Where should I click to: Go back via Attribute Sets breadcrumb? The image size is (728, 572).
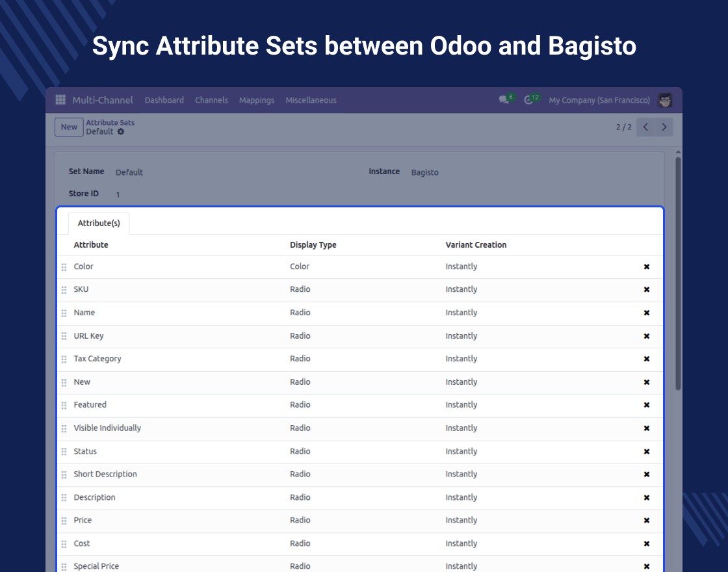pyautogui.click(x=110, y=123)
